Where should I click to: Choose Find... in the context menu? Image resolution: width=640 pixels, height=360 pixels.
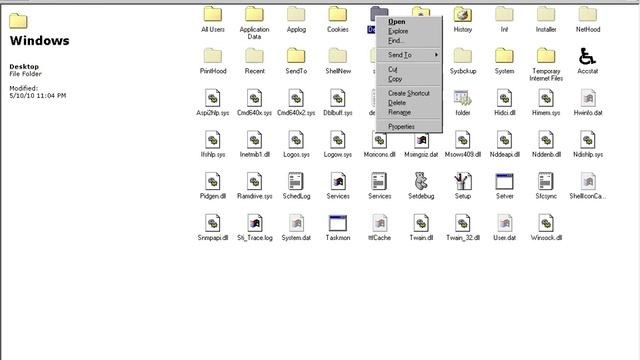click(x=409, y=41)
